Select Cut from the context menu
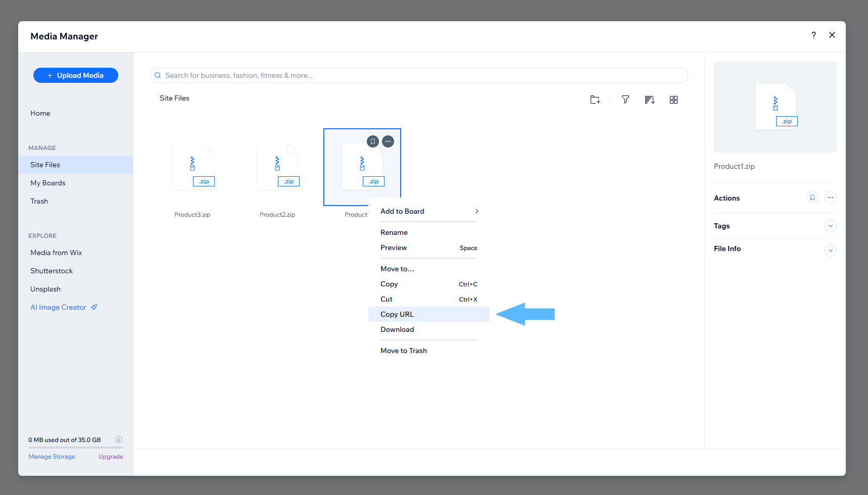 [429, 299]
